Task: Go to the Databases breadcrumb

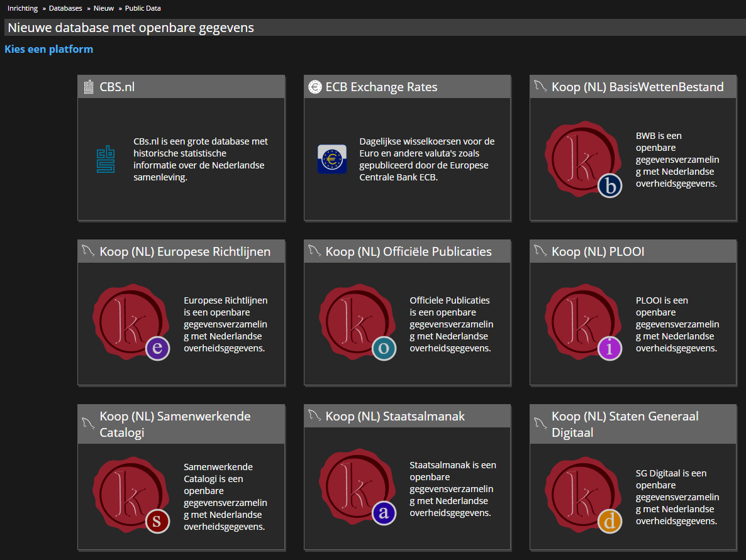Action: click(65, 8)
